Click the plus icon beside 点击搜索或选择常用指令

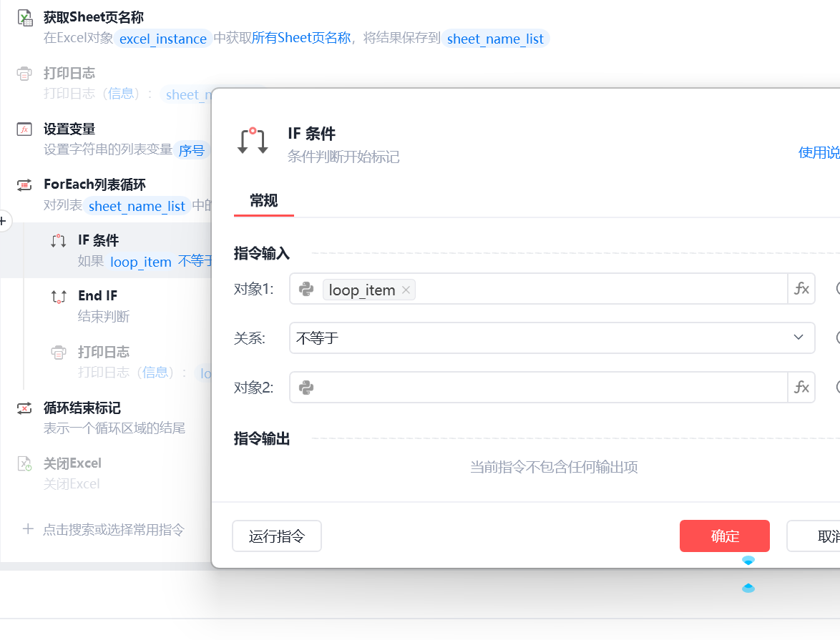pos(29,529)
